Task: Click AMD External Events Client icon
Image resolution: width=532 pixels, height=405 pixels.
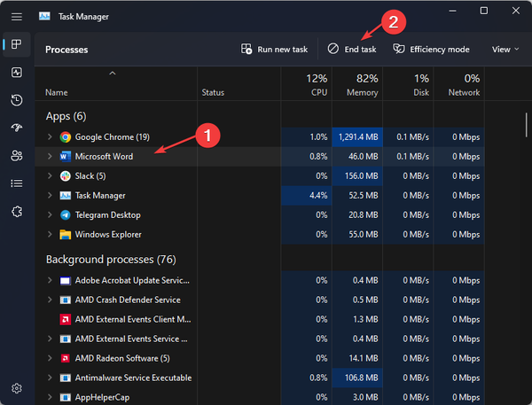Action: (65, 319)
